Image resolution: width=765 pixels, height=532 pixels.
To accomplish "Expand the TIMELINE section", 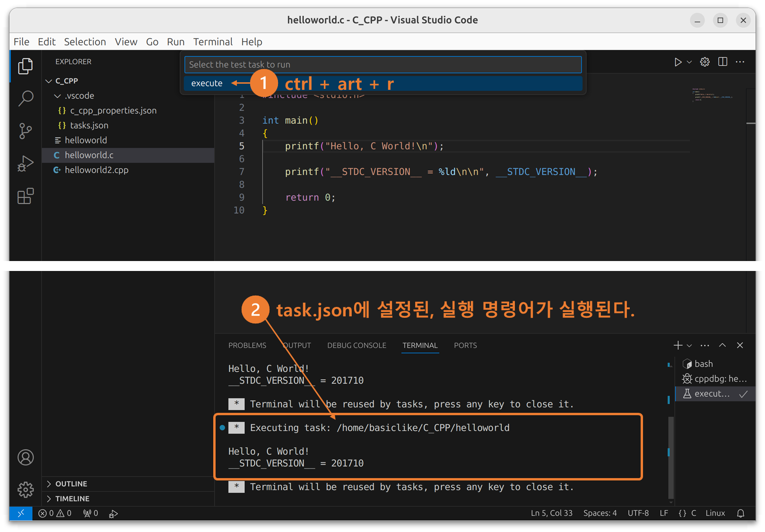I will click(128, 498).
